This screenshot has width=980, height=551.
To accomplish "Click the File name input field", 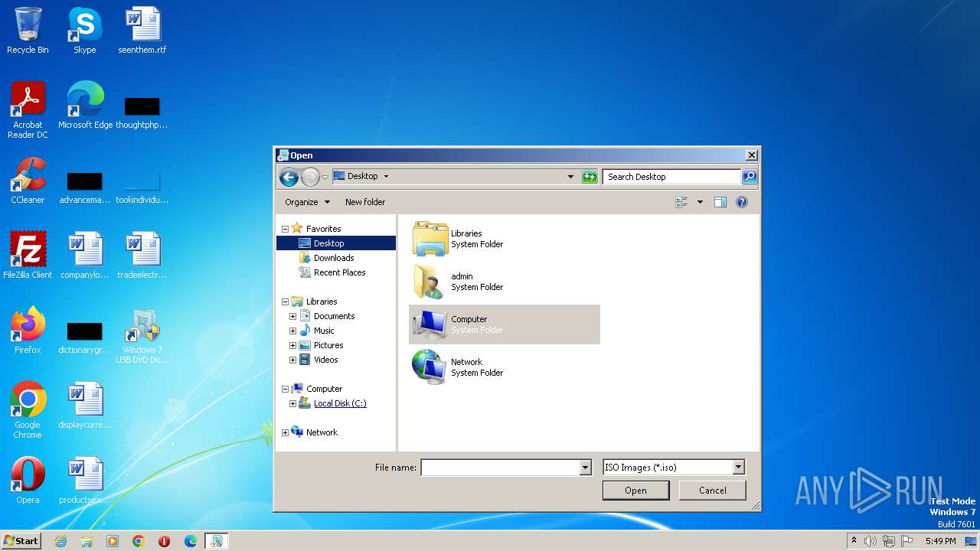I will click(500, 468).
